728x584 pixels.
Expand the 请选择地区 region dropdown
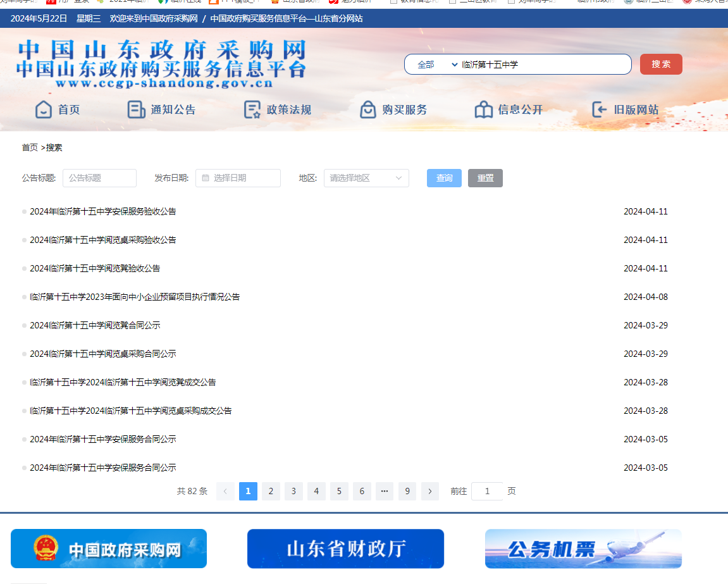(366, 178)
